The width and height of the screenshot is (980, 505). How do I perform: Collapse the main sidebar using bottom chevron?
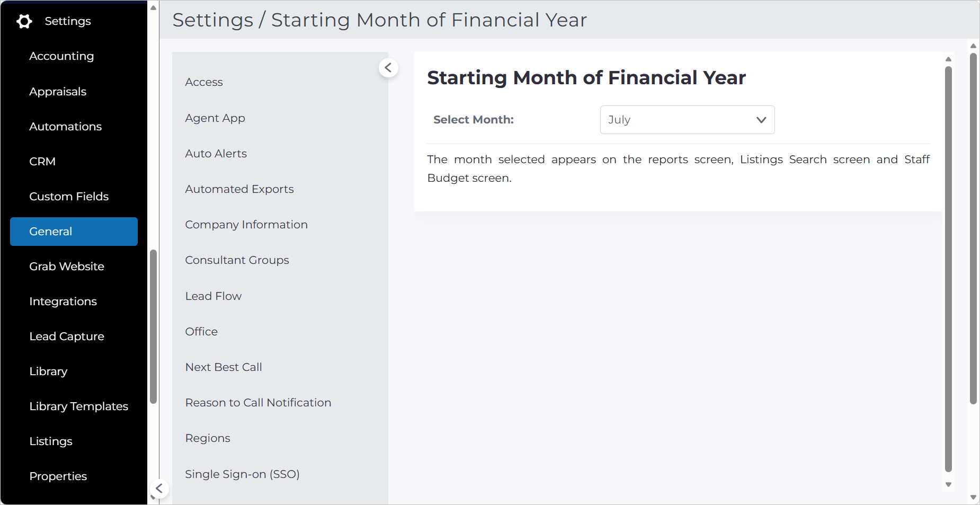159,489
